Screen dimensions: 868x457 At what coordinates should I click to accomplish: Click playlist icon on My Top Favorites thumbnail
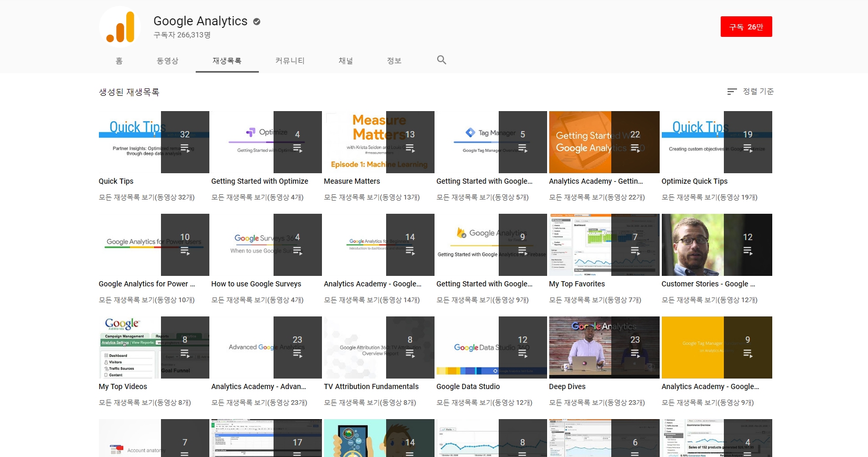(635, 251)
